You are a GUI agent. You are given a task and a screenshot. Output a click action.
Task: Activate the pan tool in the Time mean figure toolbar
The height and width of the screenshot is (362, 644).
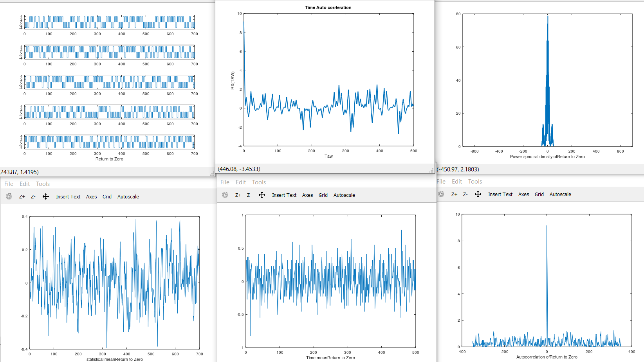262,195
